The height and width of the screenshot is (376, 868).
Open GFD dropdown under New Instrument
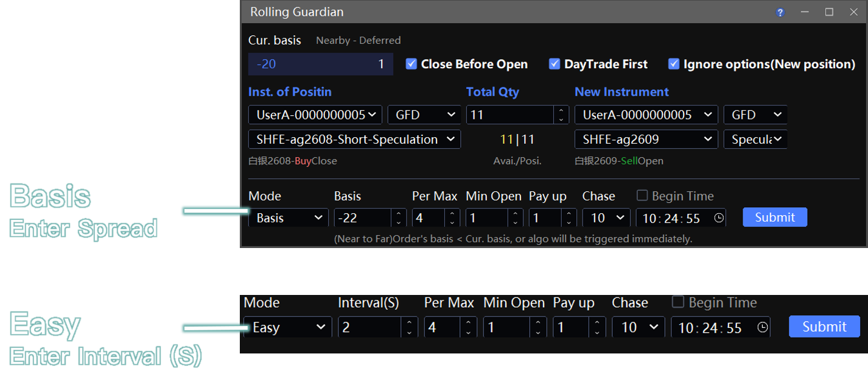pos(755,115)
